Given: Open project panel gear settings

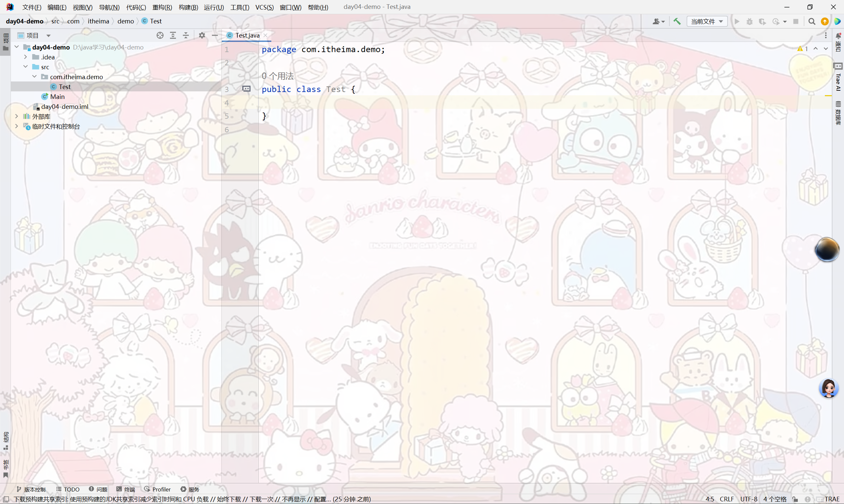Looking at the screenshot, I should pyautogui.click(x=202, y=35).
